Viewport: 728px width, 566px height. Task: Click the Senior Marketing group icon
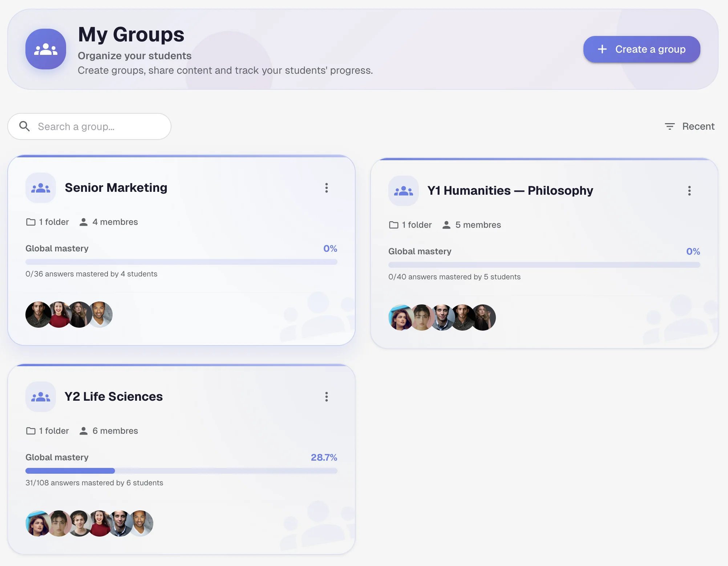pos(40,188)
